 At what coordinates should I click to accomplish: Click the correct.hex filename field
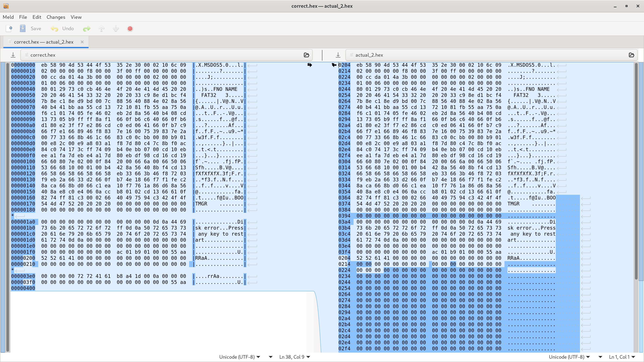click(x=163, y=55)
